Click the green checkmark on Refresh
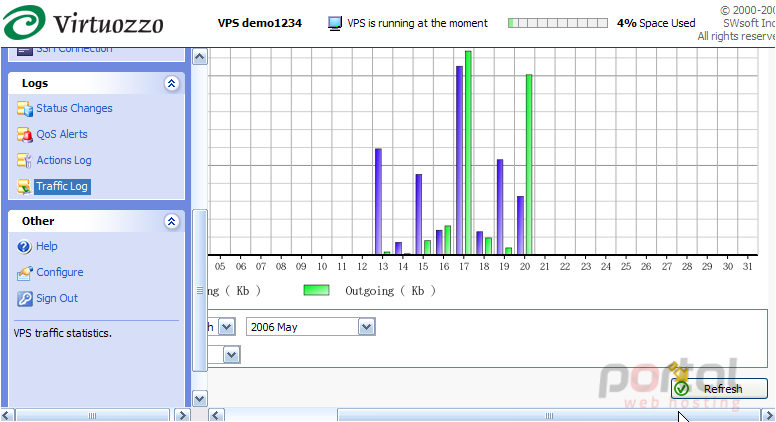The width and height of the screenshot is (776, 422). 681,389
